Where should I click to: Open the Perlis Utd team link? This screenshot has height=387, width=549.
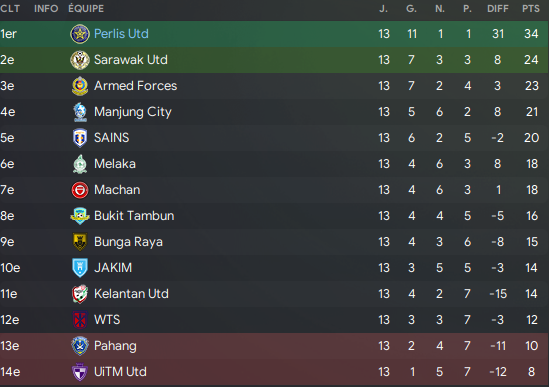point(121,34)
